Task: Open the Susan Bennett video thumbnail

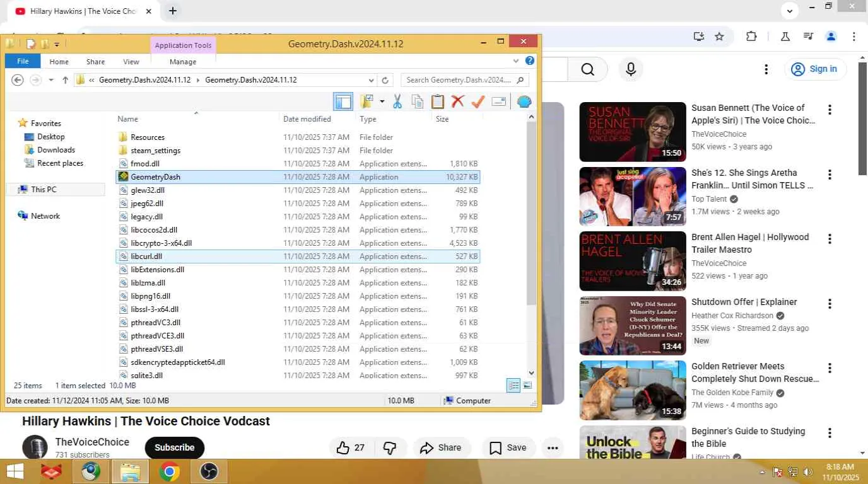Action: (x=633, y=132)
